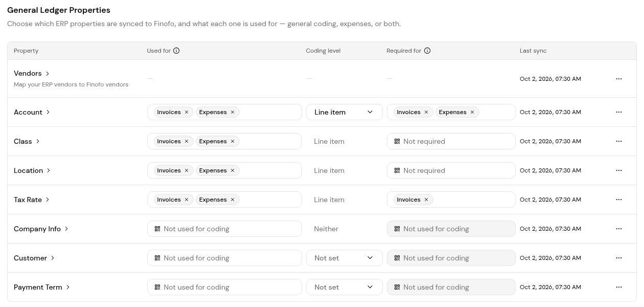Image resolution: width=644 pixels, height=307 pixels.
Task: Open the more options menu for Account row
Action: (x=619, y=112)
